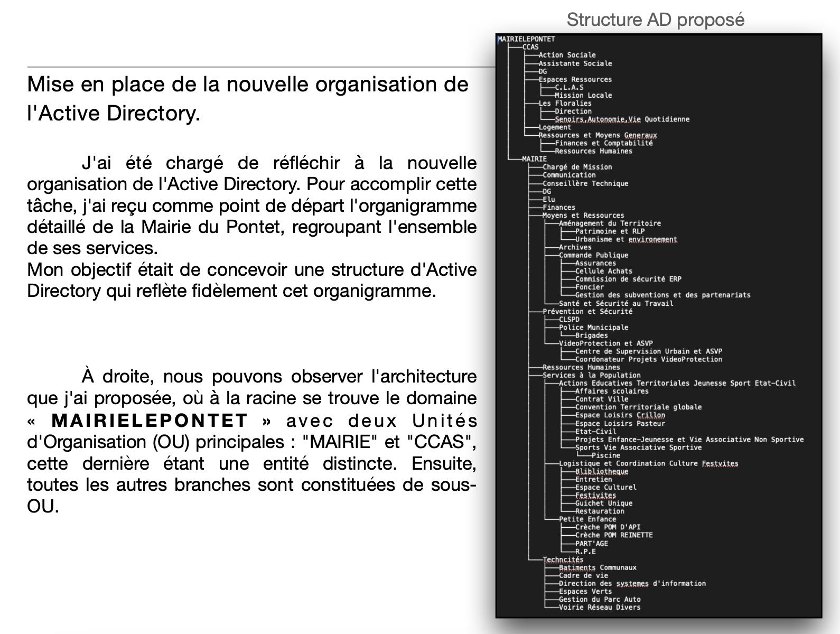Click 'Espace Loisirs Pasteur' entry

pyautogui.click(x=620, y=423)
